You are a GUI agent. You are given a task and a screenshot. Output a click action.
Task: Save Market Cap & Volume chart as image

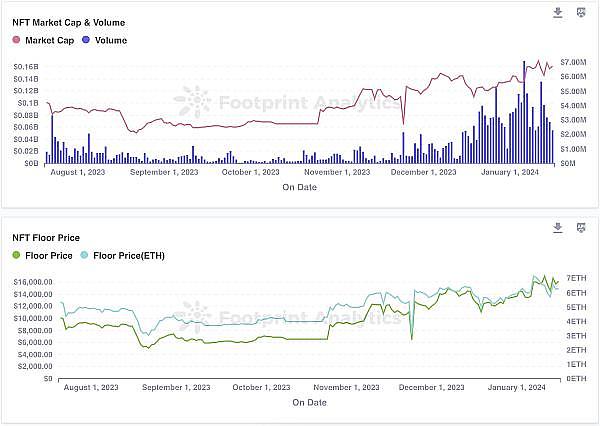tap(582, 13)
